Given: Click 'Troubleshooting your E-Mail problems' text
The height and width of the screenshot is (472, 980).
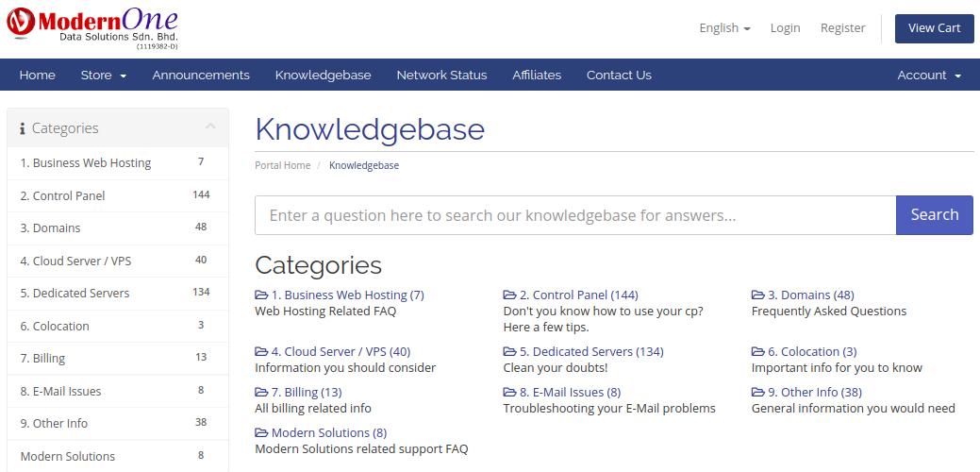Looking at the screenshot, I should [x=609, y=409].
